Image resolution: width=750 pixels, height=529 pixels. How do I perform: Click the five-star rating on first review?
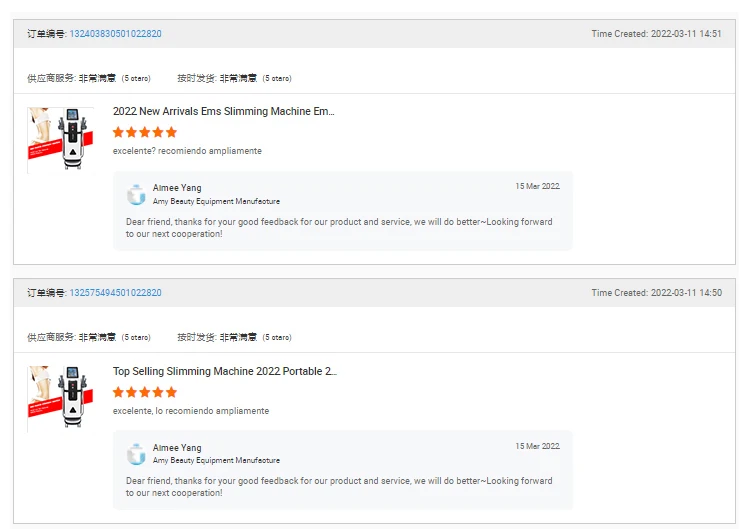(145, 132)
